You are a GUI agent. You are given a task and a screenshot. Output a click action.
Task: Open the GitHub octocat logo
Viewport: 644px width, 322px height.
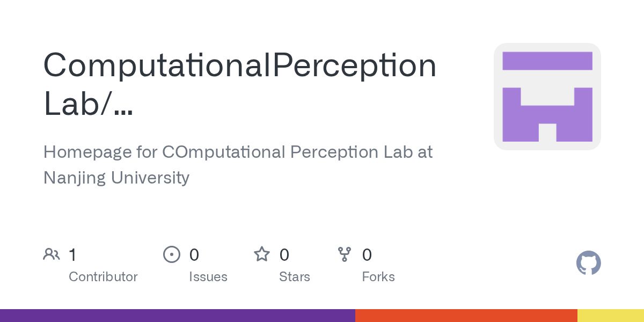(x=589, y=264)
